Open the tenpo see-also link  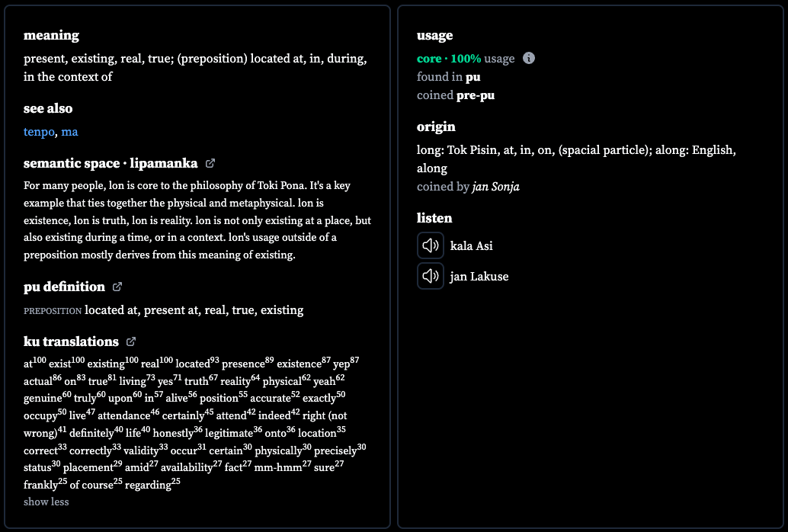39,132
